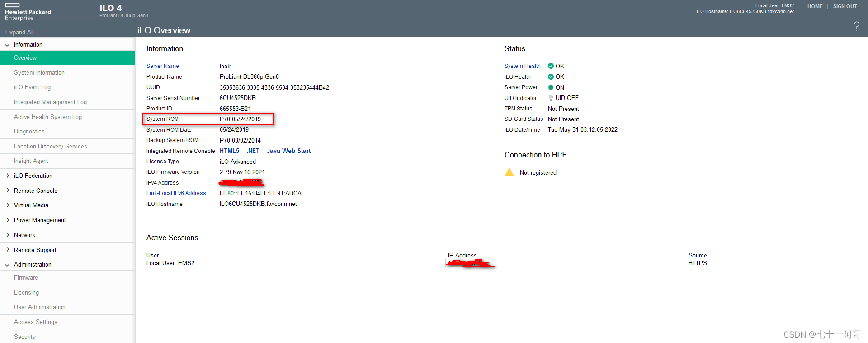Launch the HTML5 remote console
The width and height of the screenshot is (868, 343).
pyautogui.click(x=229, y=151)
